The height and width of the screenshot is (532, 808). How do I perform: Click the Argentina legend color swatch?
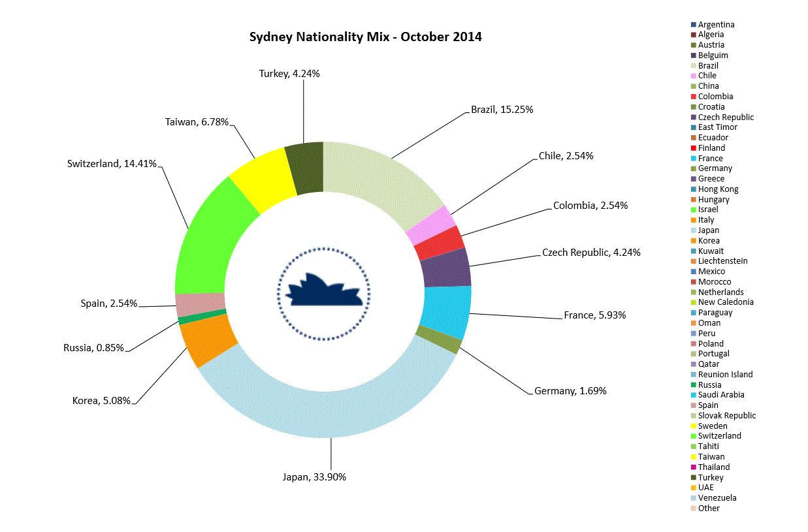693,25
